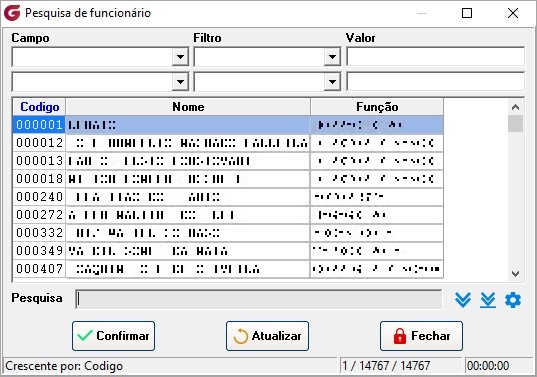Select row with code 000407
Image resolution: width=537 pixels, height=377 pixels.
pyautogui.click(x=228, y=269)
